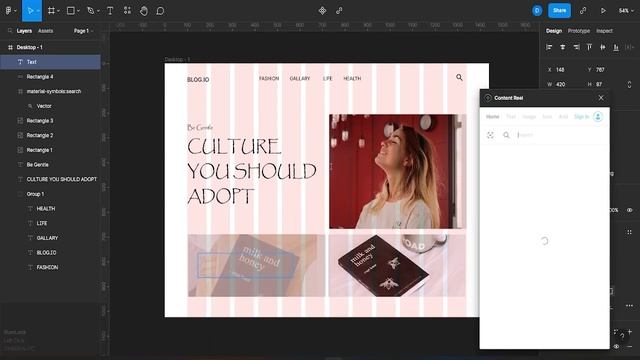The width and height of the screenshot is (640, 360).
Task: Select the Group 1 layer
Action: [x=50, y=194]
